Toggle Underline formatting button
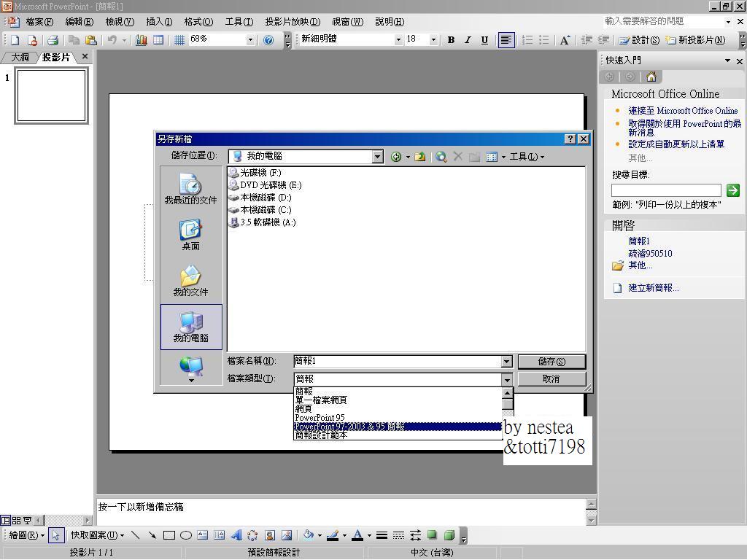The image size is (747, 560). click(x=484, y=40)
